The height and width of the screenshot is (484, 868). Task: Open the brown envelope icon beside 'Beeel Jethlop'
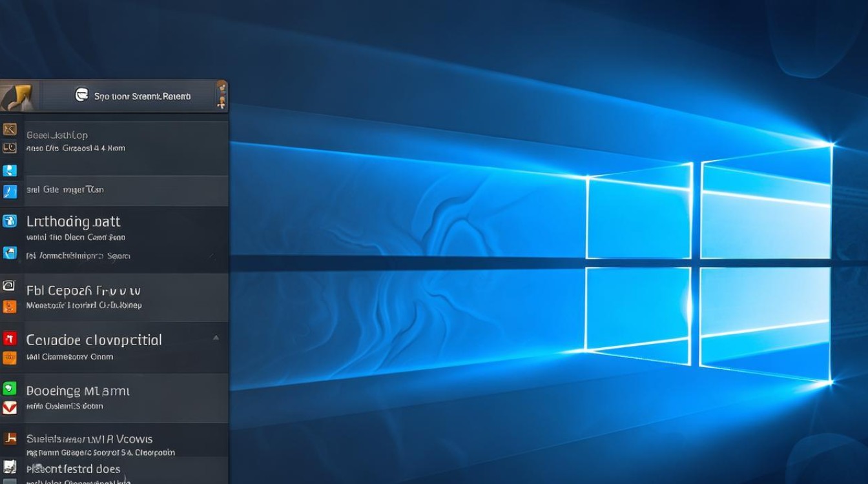9,129
